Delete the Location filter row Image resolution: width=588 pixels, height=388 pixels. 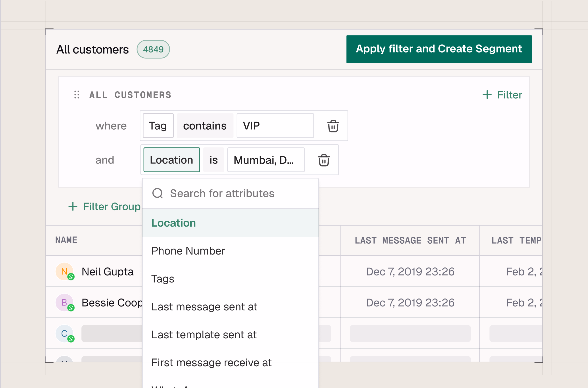[x=324, y=160]
